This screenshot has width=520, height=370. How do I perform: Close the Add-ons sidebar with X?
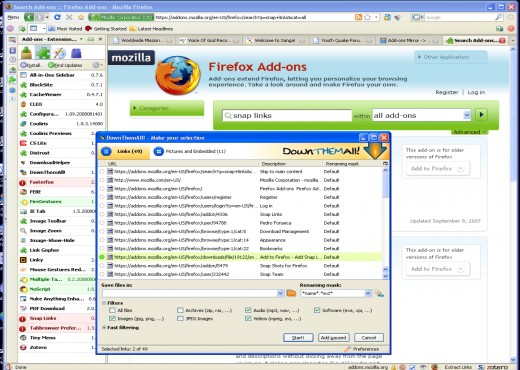100,39
